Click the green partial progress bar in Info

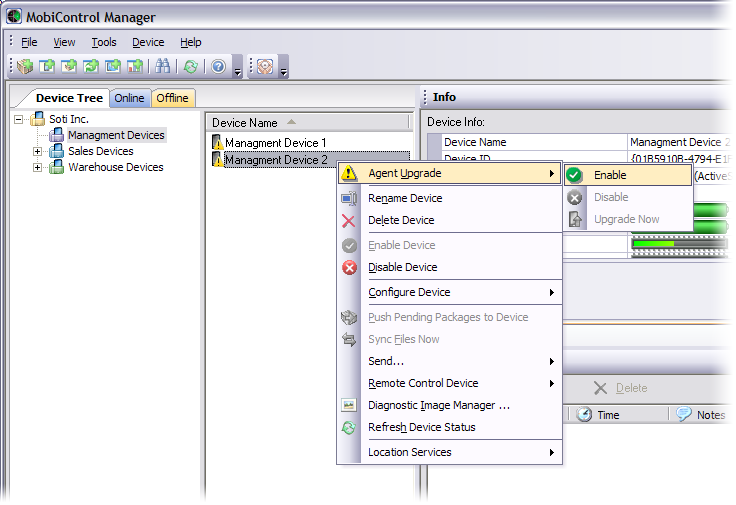pyautogui.click(x=679, y=244)
